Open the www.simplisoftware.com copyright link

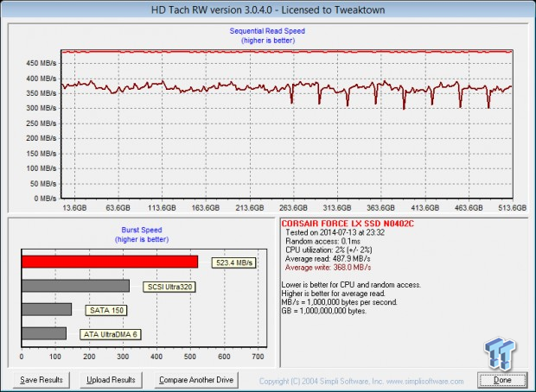[424, 381]
